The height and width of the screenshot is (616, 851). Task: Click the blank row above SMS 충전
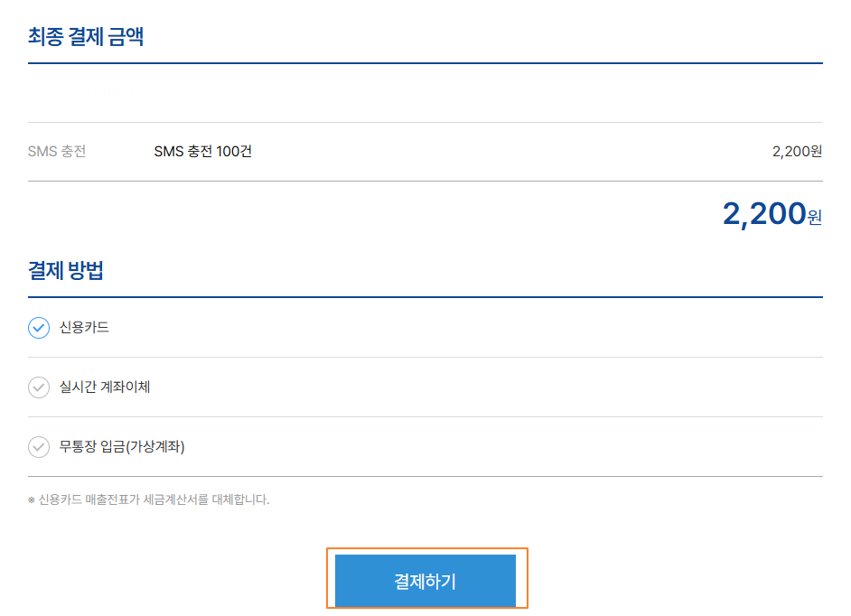pos(425,94)
